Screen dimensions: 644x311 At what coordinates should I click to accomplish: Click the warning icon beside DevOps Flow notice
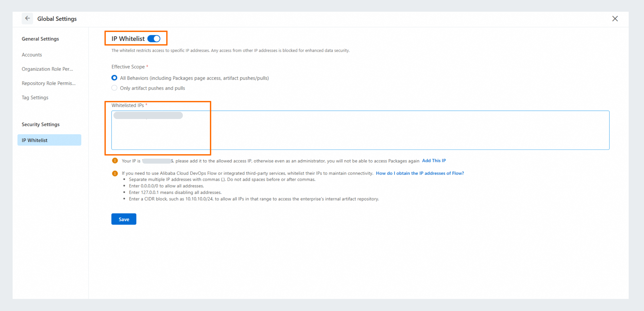[x=115, y=173]
